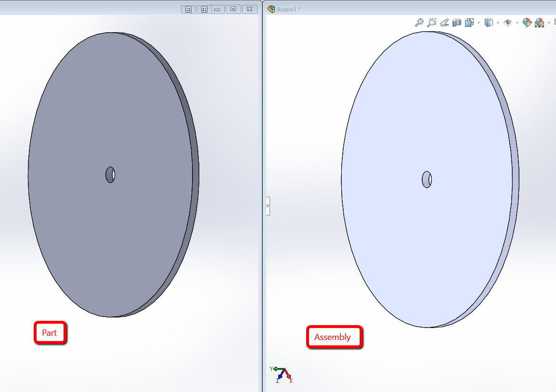556x392 pixels.
Task: Expand the Display Style dropdown arrow
Action: [x=498, y=23]
